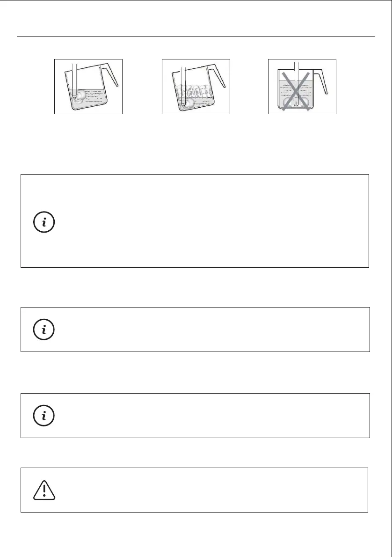The image size is (392, 557).
Task: Click inside the tallest info note box
Action: click(x=211, y=221)
